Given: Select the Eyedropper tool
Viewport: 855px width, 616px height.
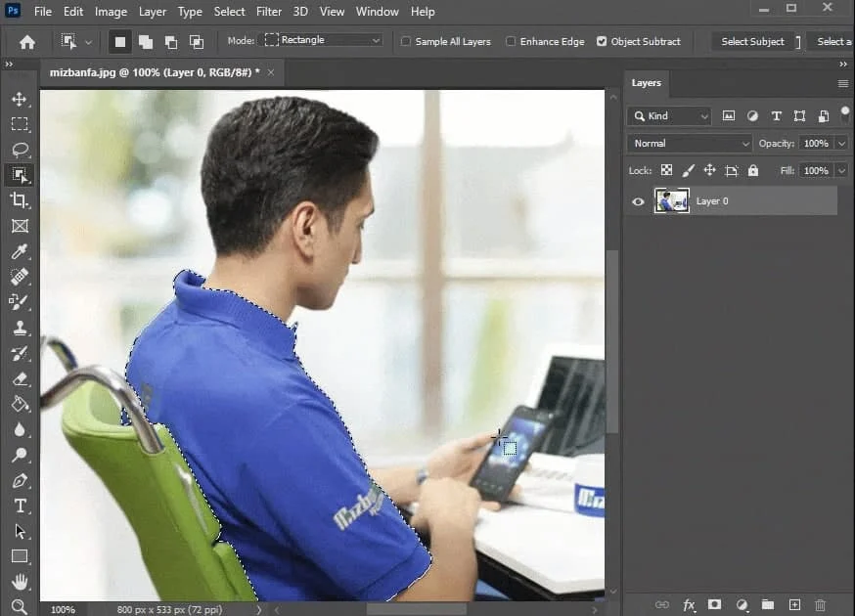Looking at the screenshot, I should [20, 251].
